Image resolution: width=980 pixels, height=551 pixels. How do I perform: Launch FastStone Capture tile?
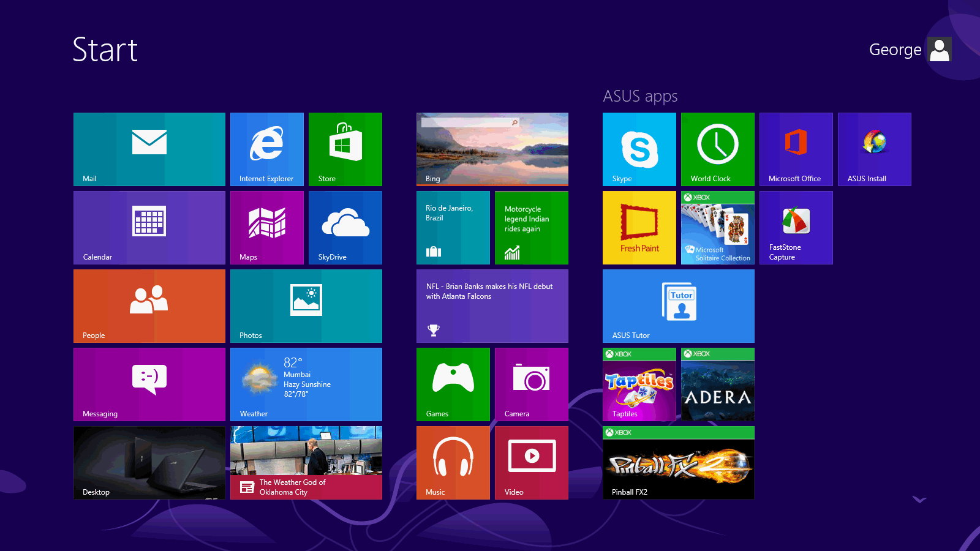(x=796, y=228)
